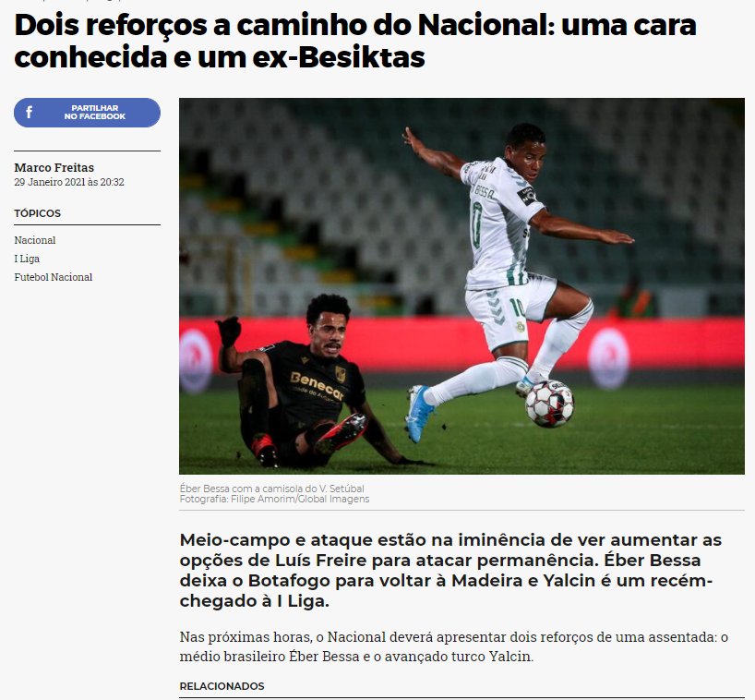
Task: Open the I Liga topic link
Action: (27, 259)
